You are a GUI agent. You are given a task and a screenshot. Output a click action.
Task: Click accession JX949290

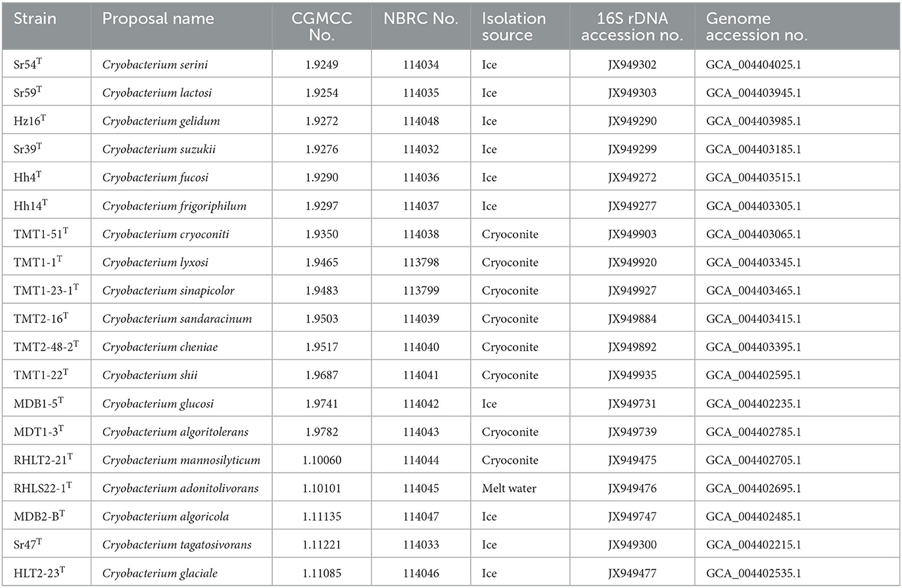pyautogui.click(x=632, y=121)
